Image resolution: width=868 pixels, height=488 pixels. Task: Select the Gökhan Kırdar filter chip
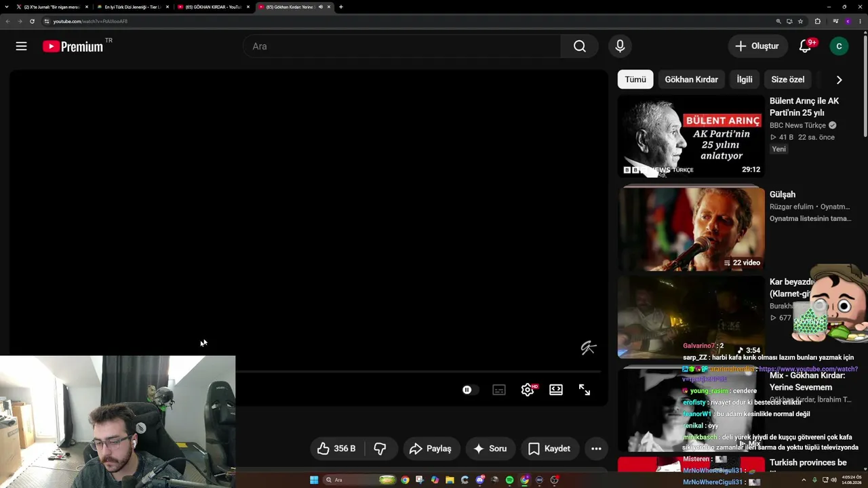tap(691, 79)
